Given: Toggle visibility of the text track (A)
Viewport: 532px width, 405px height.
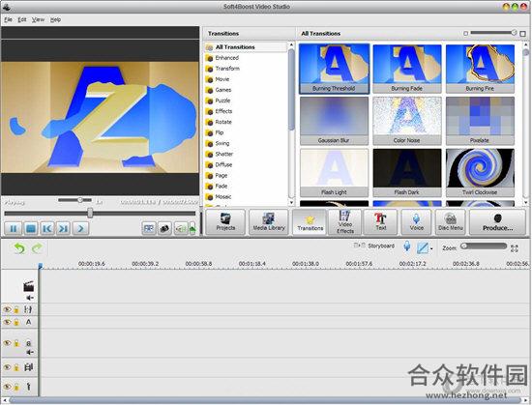Looking at the screenshot, I should pos(7,322).
